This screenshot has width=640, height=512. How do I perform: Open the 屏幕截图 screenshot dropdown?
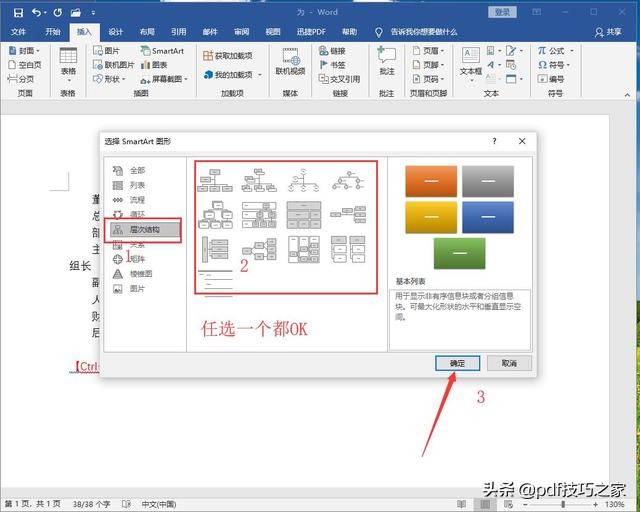pyautogui.click(x=164, y=79)
